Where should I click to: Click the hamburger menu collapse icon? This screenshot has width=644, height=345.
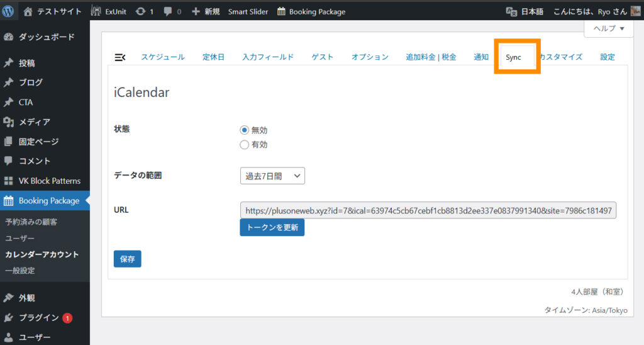[120, 57]
